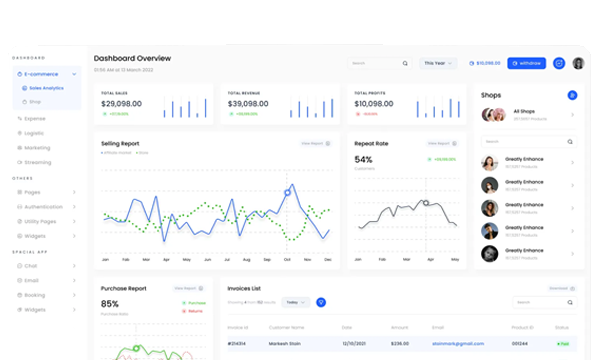Click the Shops search magnifier icon
The width and height of the screenshot is (600, 360).
click(570, 142)
